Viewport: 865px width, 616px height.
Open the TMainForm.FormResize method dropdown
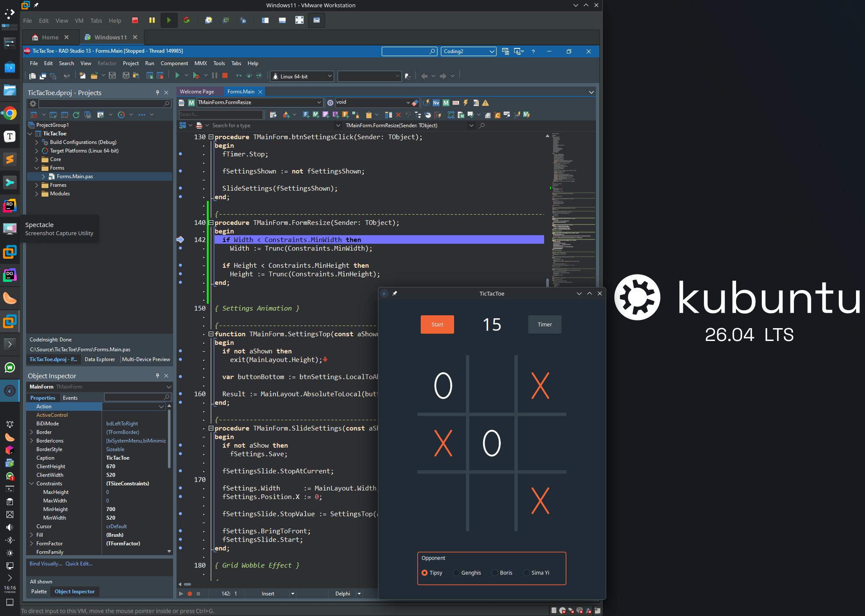259,102
